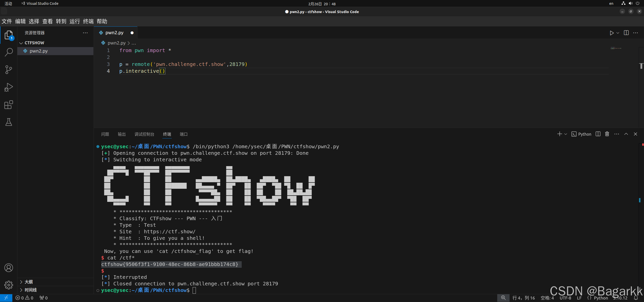Image resolution: width=644 pixels, height=302 pixels.
Task: Click the Run Python File play button
Action: (x=611, y=33)
